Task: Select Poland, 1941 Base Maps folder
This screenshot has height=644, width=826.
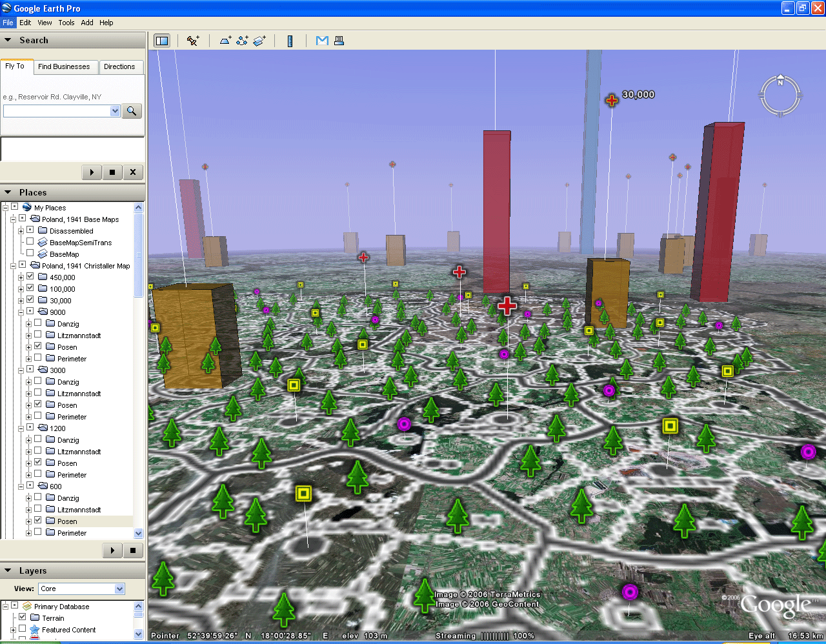Action: pos(80,219)
